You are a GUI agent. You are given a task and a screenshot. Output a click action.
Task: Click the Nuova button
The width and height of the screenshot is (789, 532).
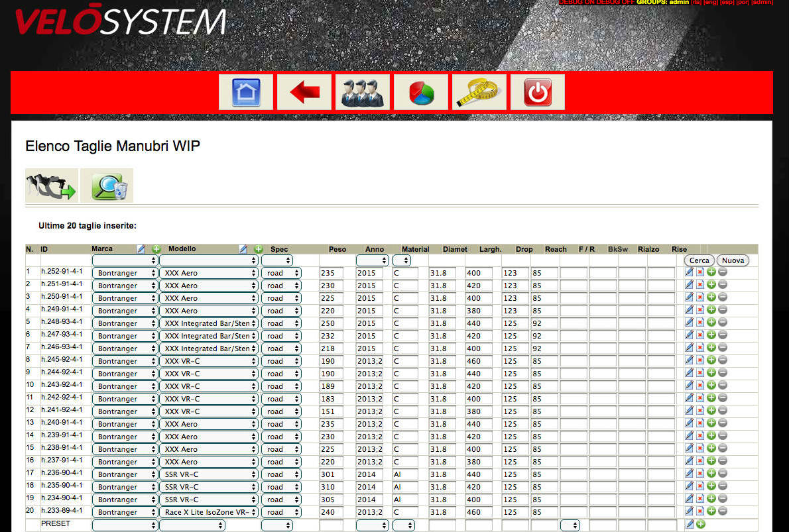point(733,260)
